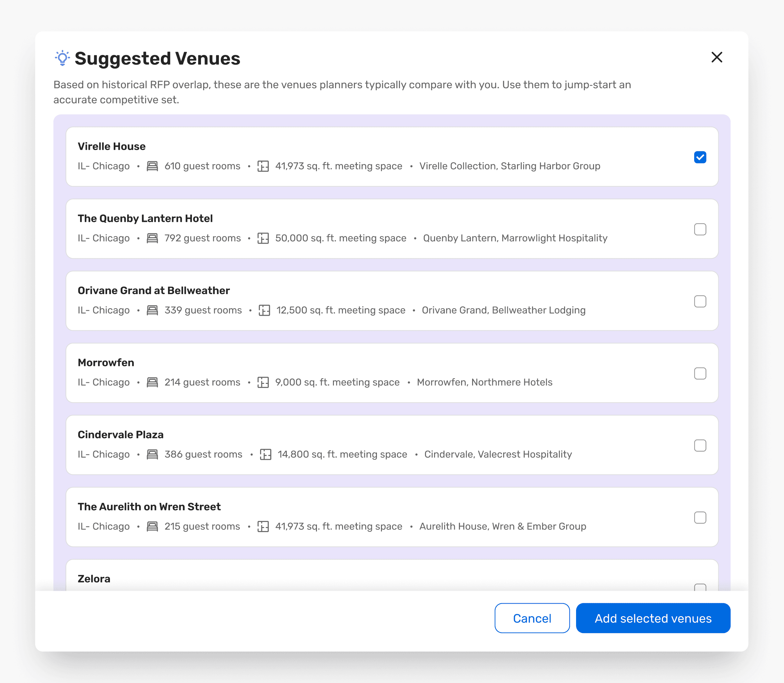Check the Orivane Grand at Bellweather venue

[x=700, y=301]
